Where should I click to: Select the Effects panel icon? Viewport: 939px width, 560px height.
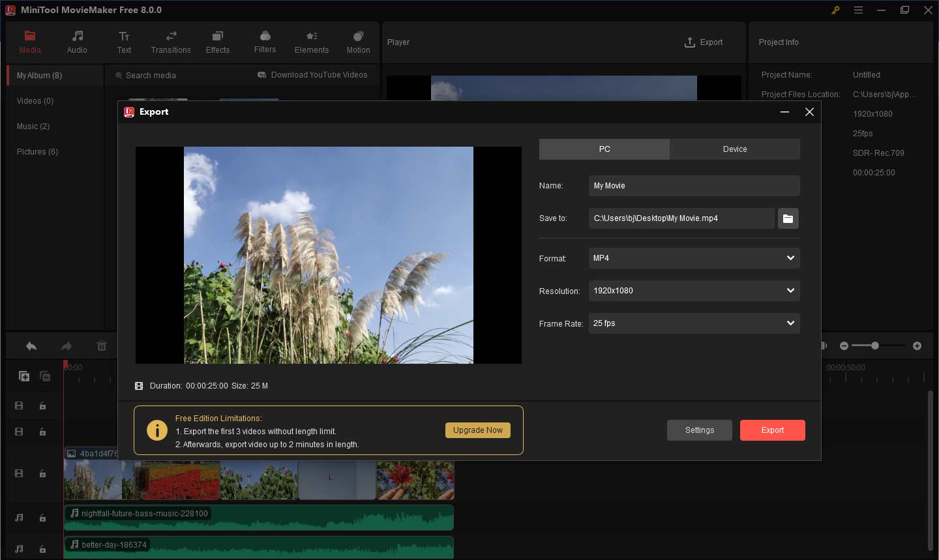[x=217, y=42]
